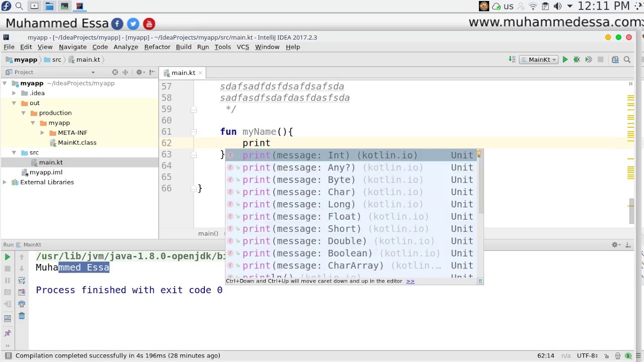
Task: Open the Refactor menu
Action: tap(157, 47)
